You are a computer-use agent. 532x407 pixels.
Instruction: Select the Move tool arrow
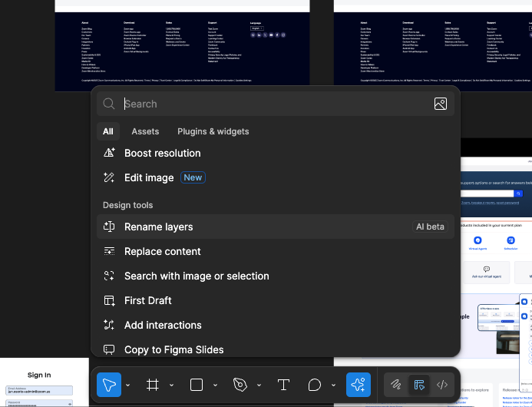coord(109,385)
